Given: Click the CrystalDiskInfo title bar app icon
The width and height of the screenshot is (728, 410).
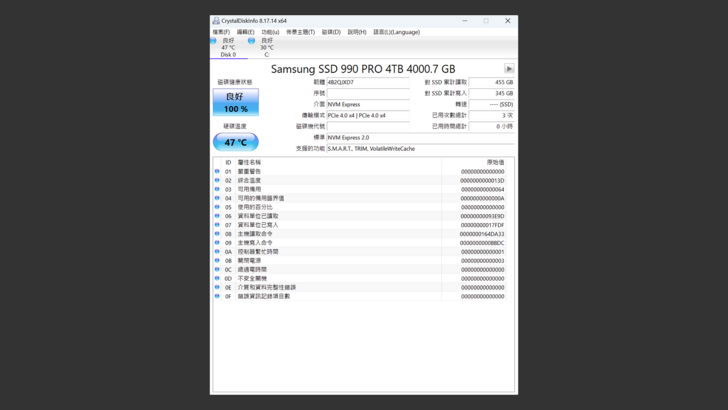Looking at the screenshot, I should [216, 20].
